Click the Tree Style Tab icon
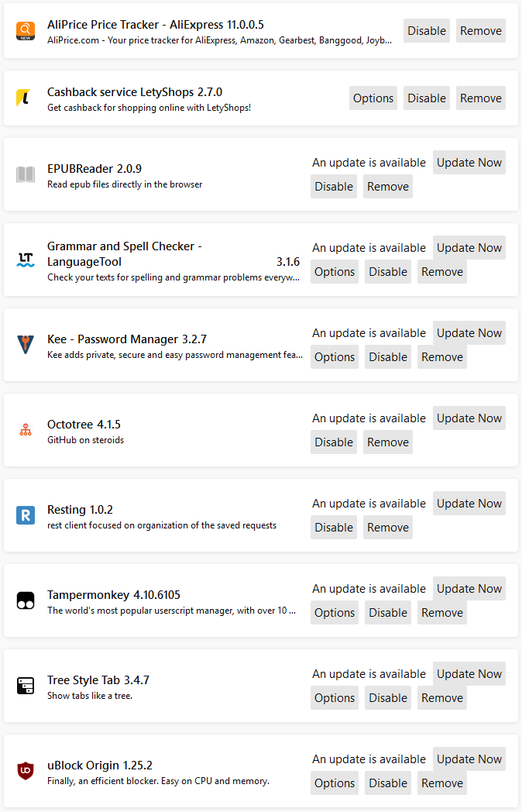522x812 pixels. coord(26,686)
